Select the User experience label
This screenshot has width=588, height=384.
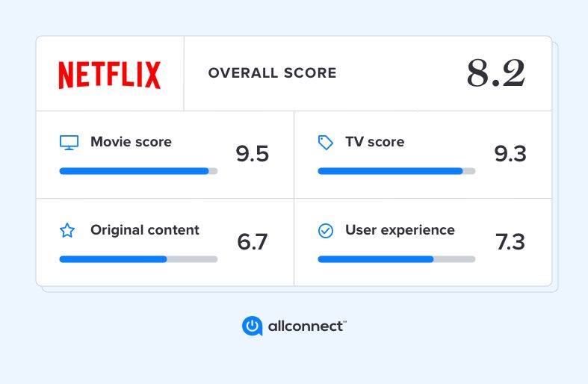(400, 230)
